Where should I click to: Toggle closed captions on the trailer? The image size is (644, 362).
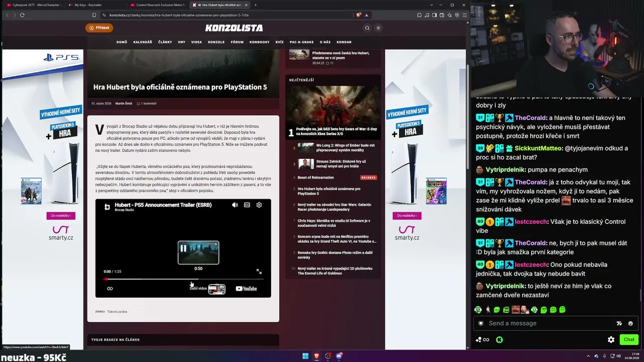[247, 205]
